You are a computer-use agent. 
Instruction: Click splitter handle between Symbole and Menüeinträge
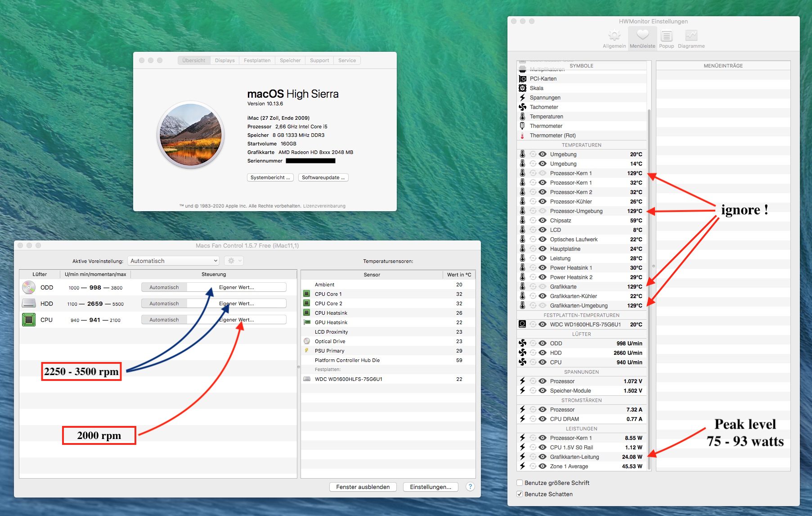[653, 266]
